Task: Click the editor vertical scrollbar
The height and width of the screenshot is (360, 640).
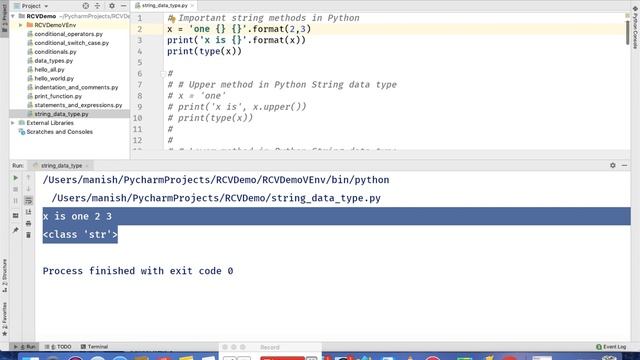Action: 627,33
